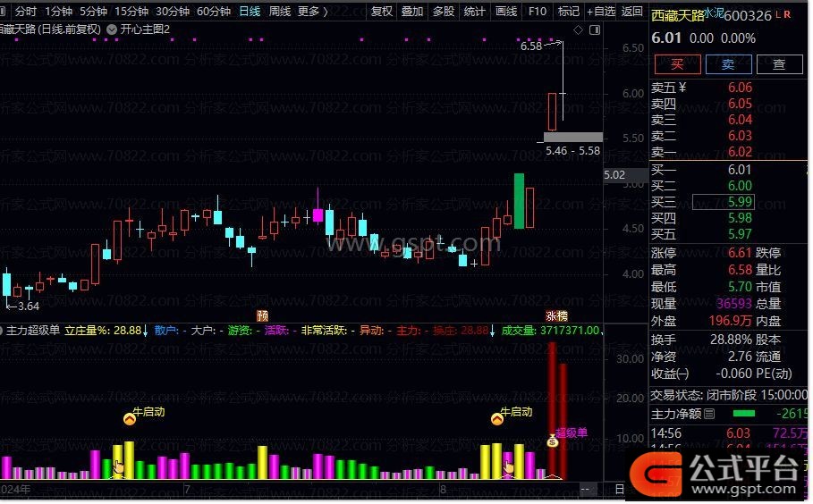The width and height of the screenshot is (813, 504).
Task: Click the 涨榜 marker on the timeline
Action: (556, 315)
